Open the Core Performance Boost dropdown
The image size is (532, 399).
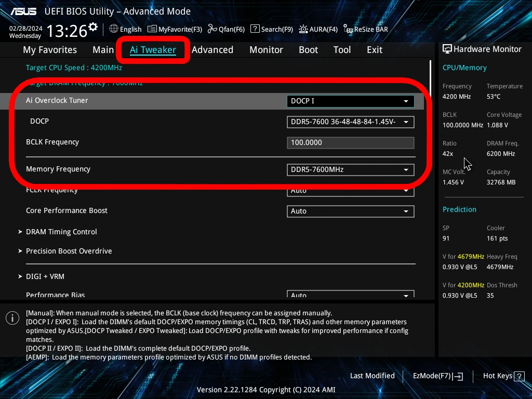point(351,211)
